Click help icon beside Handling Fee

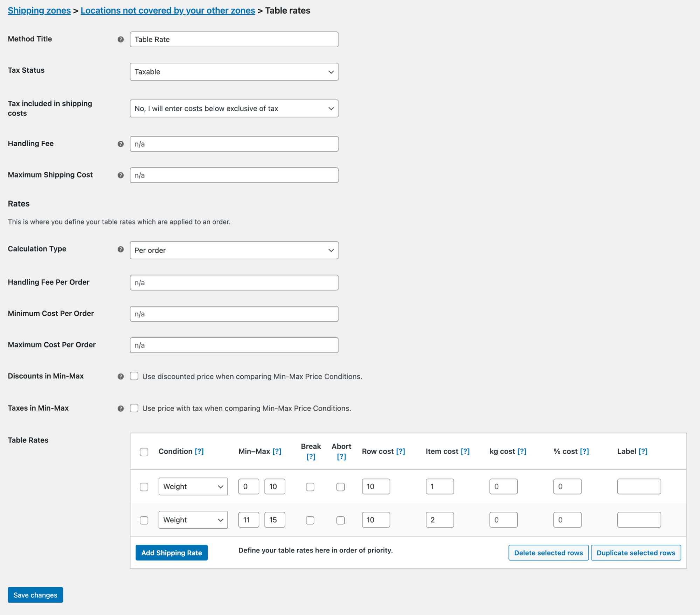[x=120, y=144]
